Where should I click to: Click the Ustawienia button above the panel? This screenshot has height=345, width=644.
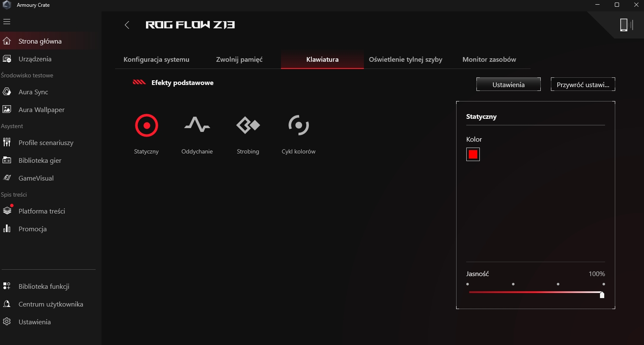pyautogui.click(x=508, y=85)
